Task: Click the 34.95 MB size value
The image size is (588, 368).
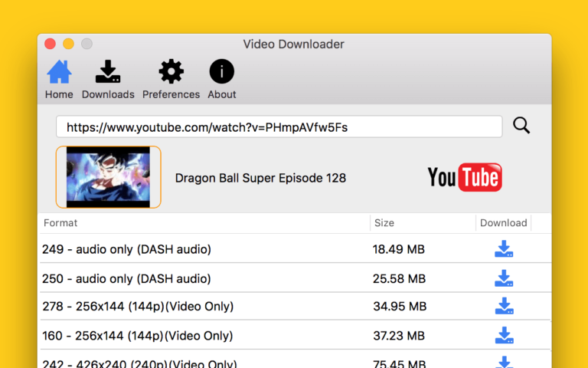Action: click(400, 307)
